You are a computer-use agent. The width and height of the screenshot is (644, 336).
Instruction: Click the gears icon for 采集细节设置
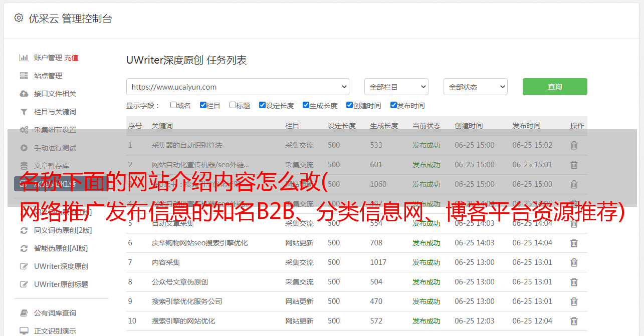tap(24, 130)
